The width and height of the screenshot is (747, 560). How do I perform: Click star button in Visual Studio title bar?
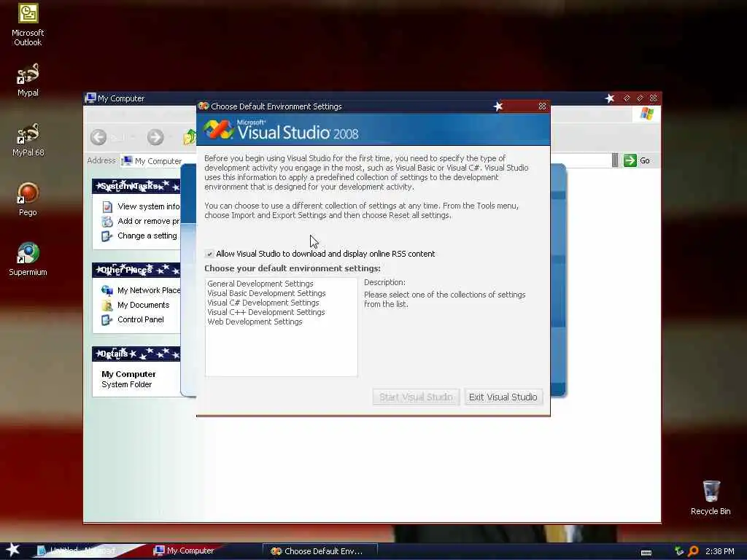pyautogui.click(x=498, y=106)
